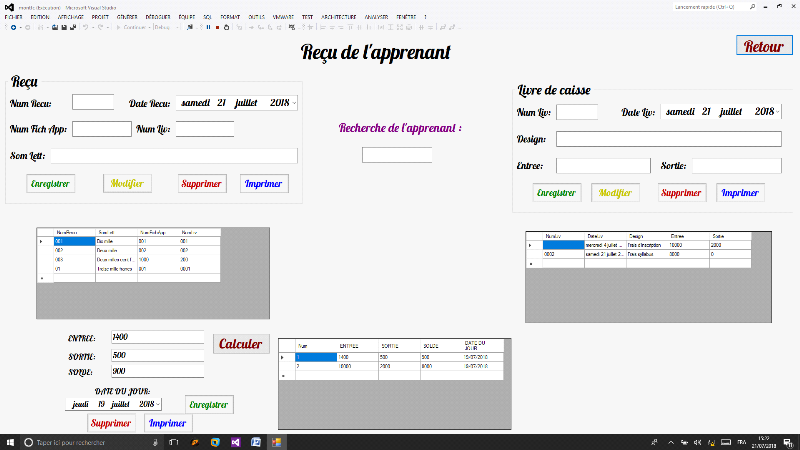This screenshot has height=450, width=800.
Task: Click the Sortie input field in Livre de caisse
Action: 737,166
